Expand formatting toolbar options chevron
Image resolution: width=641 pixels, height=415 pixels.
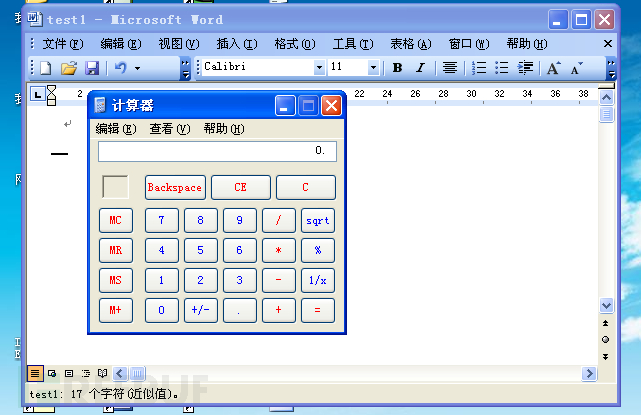pyautogui.click(x=611, y=68)
